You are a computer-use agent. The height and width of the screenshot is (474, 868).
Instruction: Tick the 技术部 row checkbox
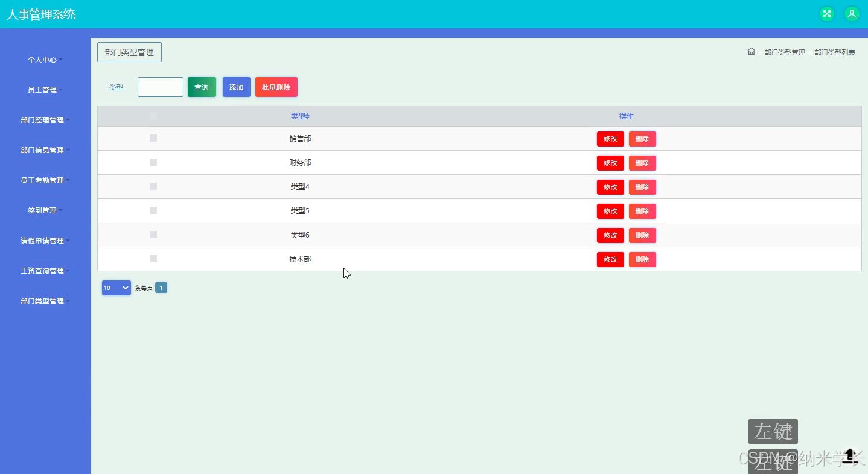153,259
